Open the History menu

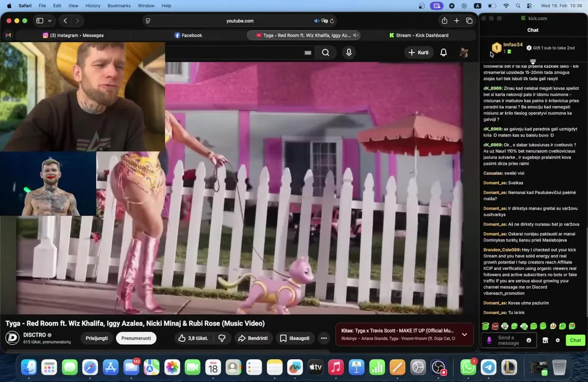93,6
